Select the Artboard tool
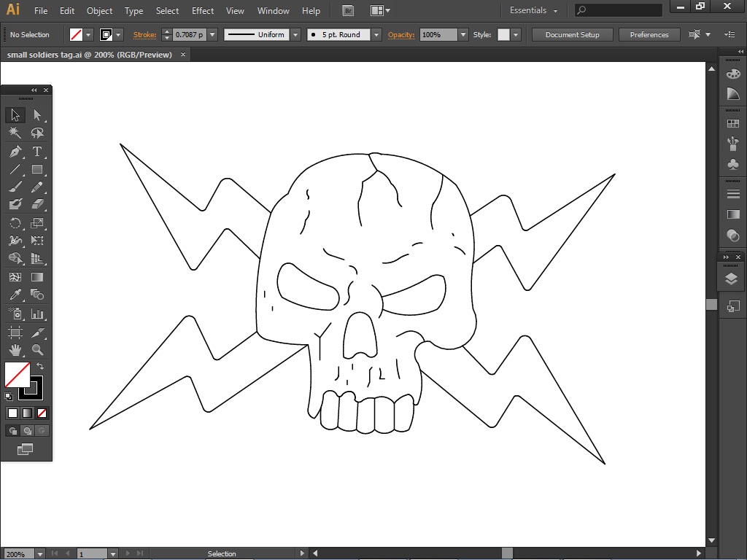 click(x=15, y=332)
